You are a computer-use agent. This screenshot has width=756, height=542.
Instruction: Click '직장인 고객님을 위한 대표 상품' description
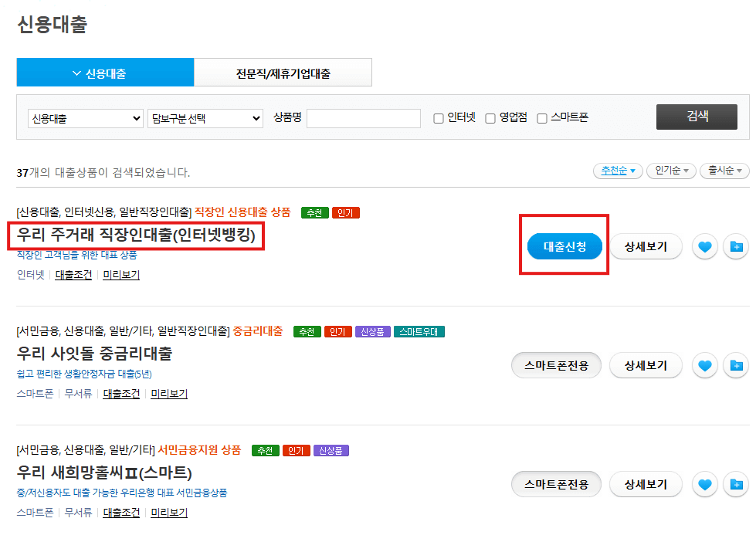pos(76,255)
